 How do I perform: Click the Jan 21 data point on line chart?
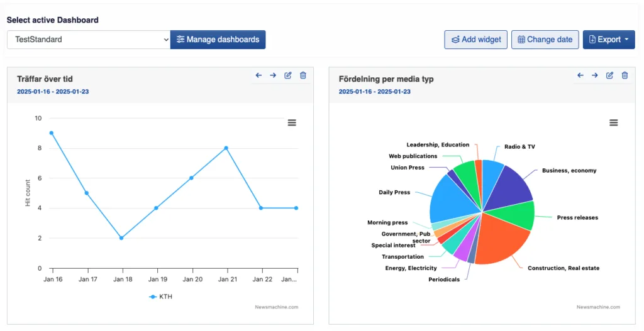click(226, 148)
